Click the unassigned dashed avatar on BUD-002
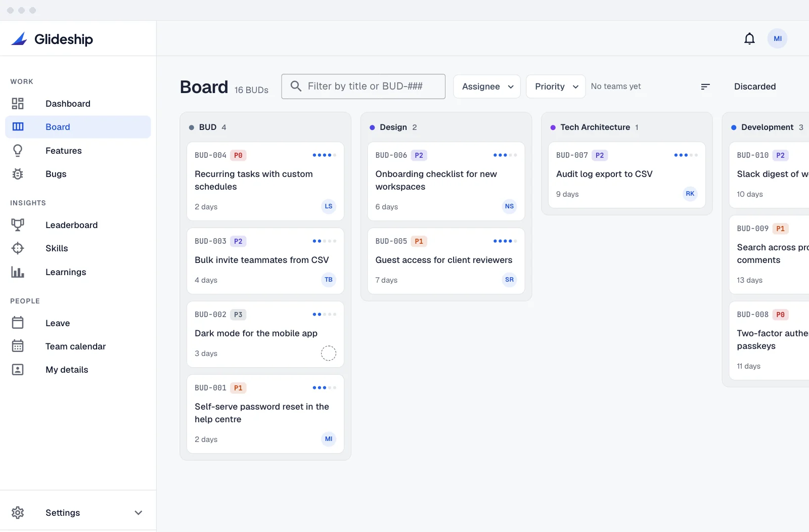Image resolution: width=809 pixels, height=532 pixels. (x=329, y=353)
